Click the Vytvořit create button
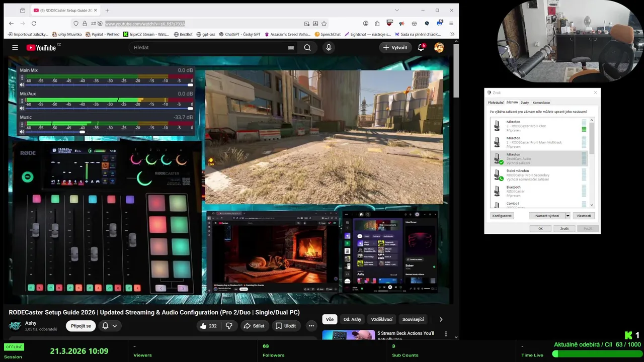The height and width of the screenshot is (362, 644). pos(395,47)
